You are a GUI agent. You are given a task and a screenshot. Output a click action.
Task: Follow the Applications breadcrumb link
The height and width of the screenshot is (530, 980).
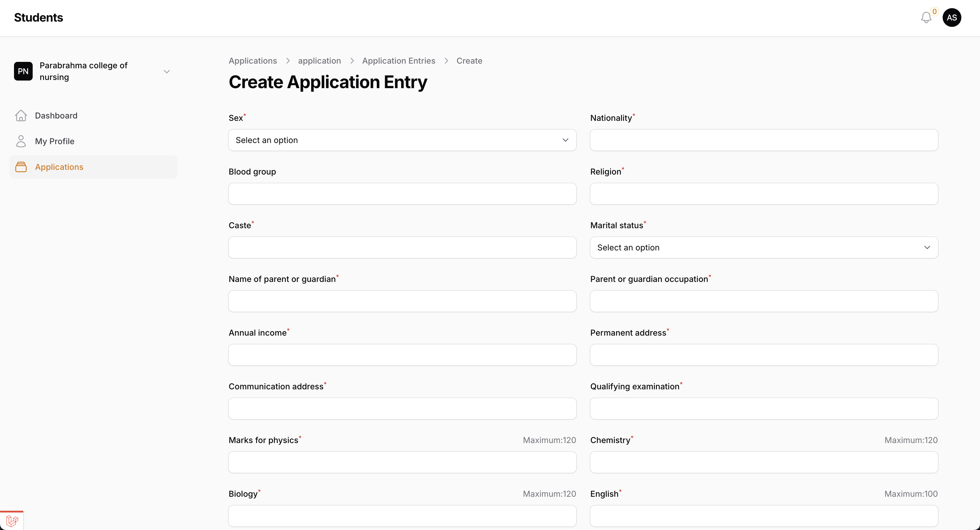[253, 60]
